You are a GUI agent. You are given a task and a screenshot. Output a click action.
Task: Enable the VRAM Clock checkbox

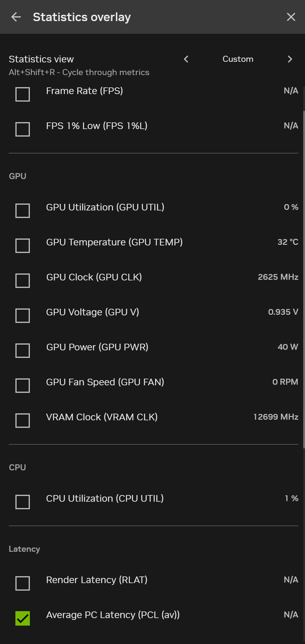pyautogui.click(x=23, y=421)
